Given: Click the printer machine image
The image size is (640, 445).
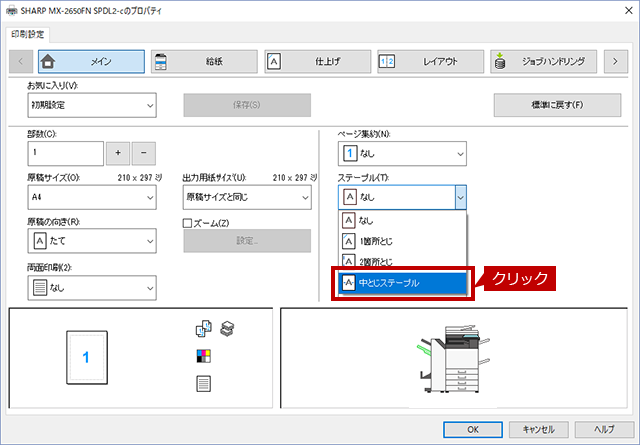Looking at the screenshot, I should click(x=453, y=359).
